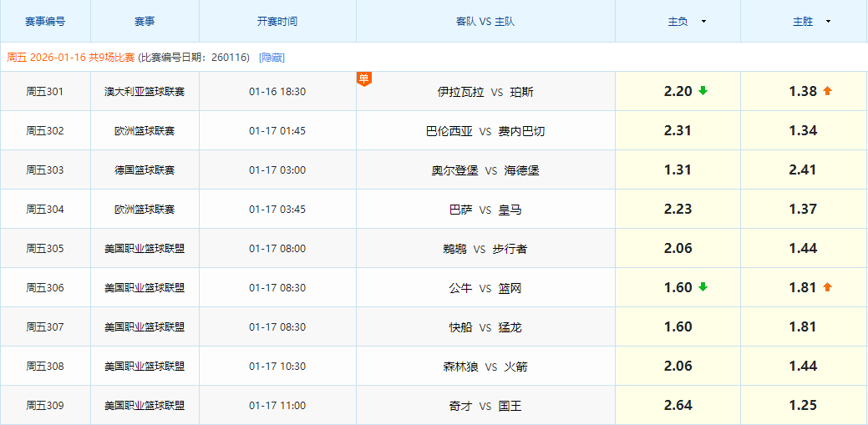Select 主胜 odds 2.41 for 海德堡 match
Image resolution: width=868 pixels, height=425 pixels.
coord(804,169)
